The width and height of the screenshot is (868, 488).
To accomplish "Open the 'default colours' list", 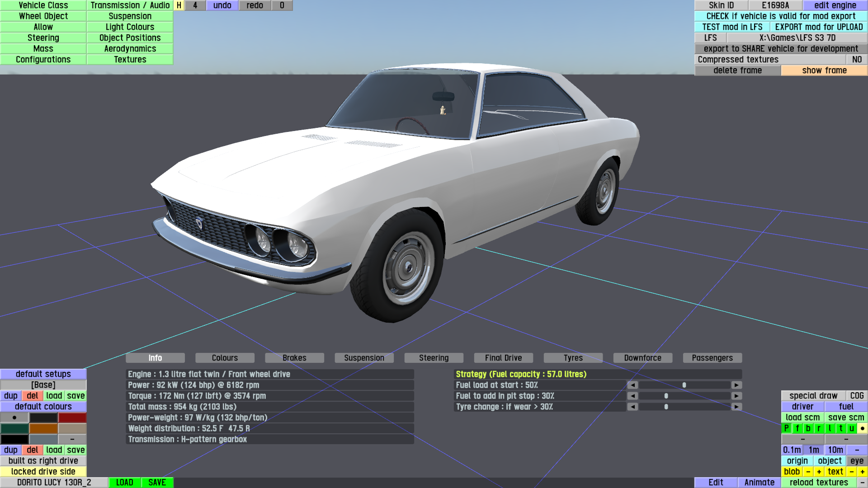I will click(x=43, y=407).
